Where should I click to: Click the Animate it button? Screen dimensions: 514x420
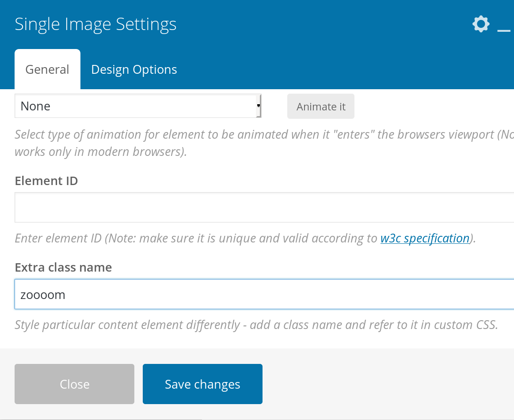tap(321, 106)
